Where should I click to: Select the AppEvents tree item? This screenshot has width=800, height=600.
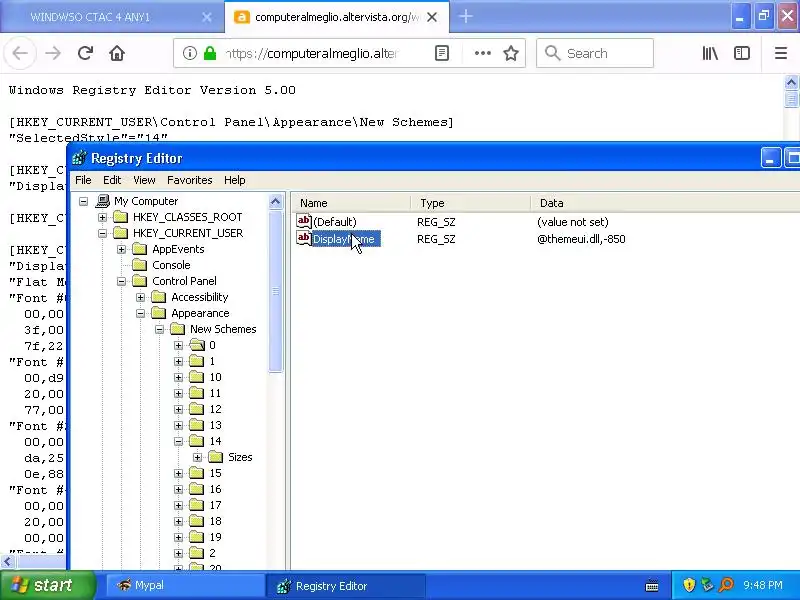click(178, 249)
